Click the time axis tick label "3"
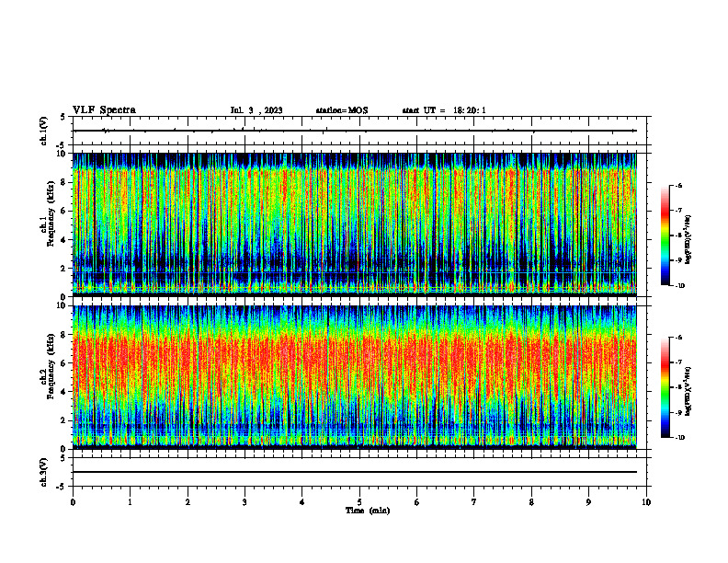 (x=245, y=502)
